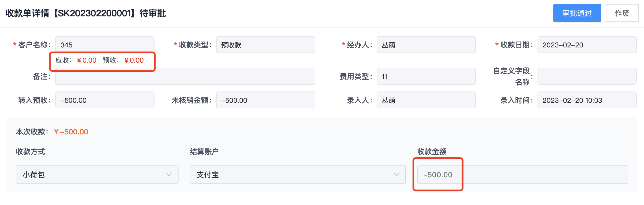Select the 经办人 field showing 丛萌
The image size is (644, 205).
coord(426,45)
